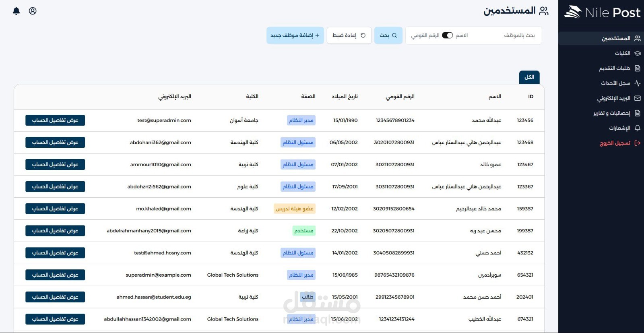View account details for amrnour1010@gmail.com
Viewport: 644px width, 333px height.
(x=55, y=164)
